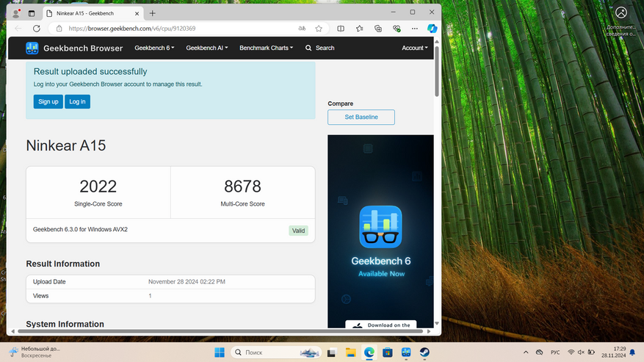
Task: Click the scroll right arrow
Action: (429, 331)
